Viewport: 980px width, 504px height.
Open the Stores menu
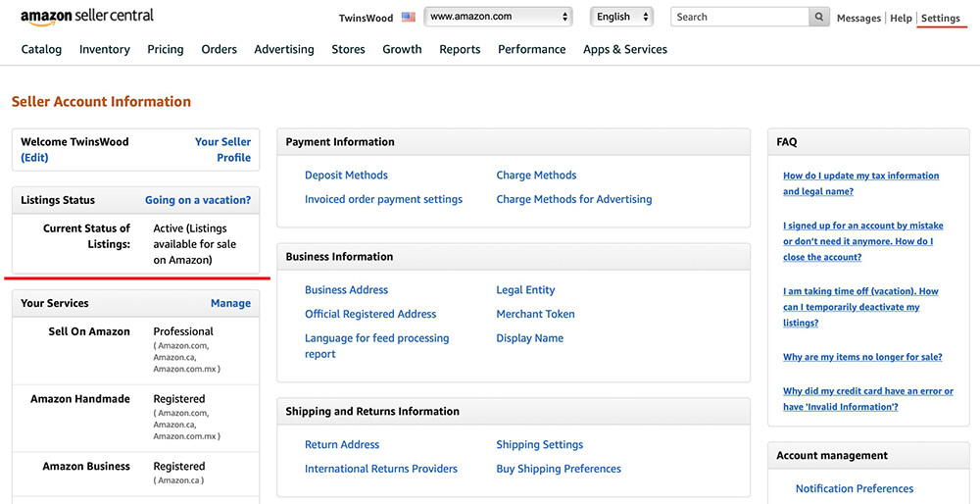[348, 49]
